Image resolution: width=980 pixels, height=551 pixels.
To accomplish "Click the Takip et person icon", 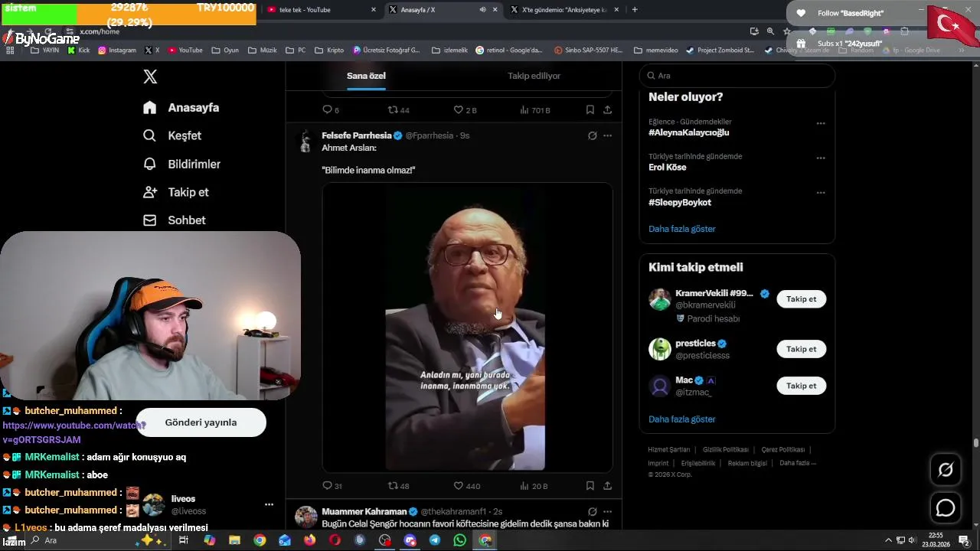I will 150,192.
